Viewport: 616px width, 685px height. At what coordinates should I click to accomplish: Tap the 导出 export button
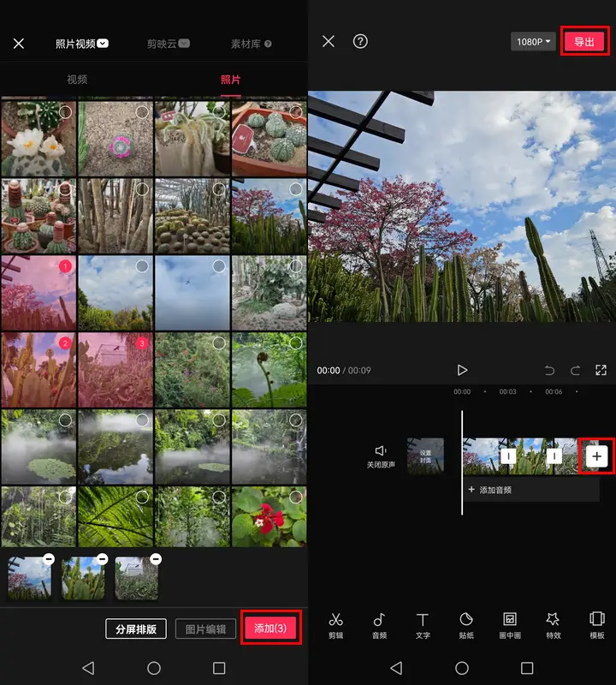pos(584,42)
